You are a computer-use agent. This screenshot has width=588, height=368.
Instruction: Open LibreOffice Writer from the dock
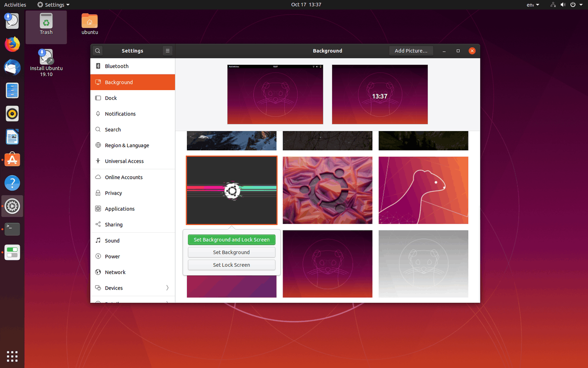click(x=12, y=137)
